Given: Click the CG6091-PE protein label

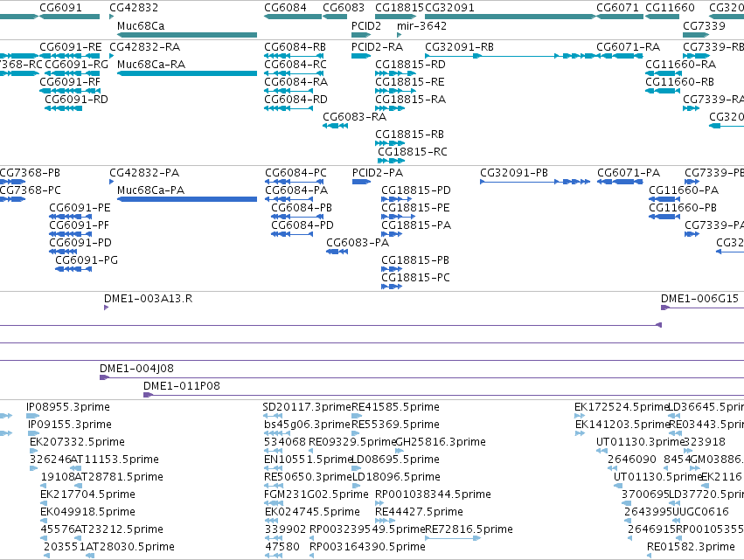Looking at the screenshot, I should tap(80, 208).
